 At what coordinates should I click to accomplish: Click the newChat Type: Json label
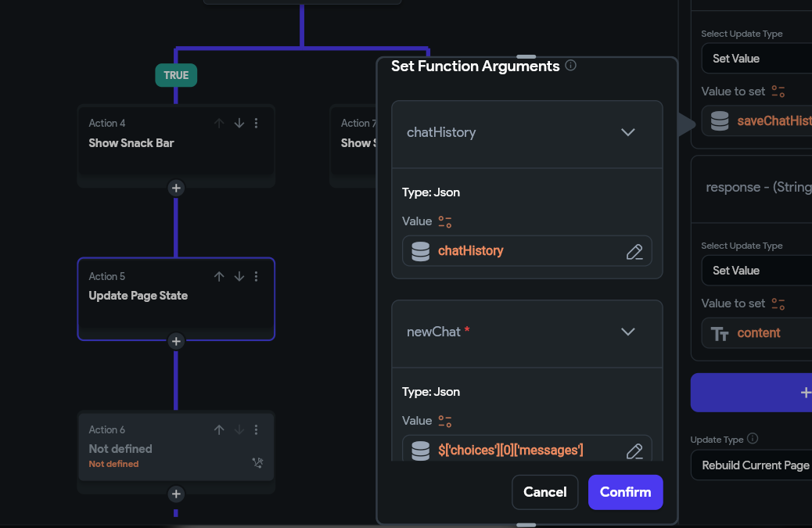click(431, 392)
